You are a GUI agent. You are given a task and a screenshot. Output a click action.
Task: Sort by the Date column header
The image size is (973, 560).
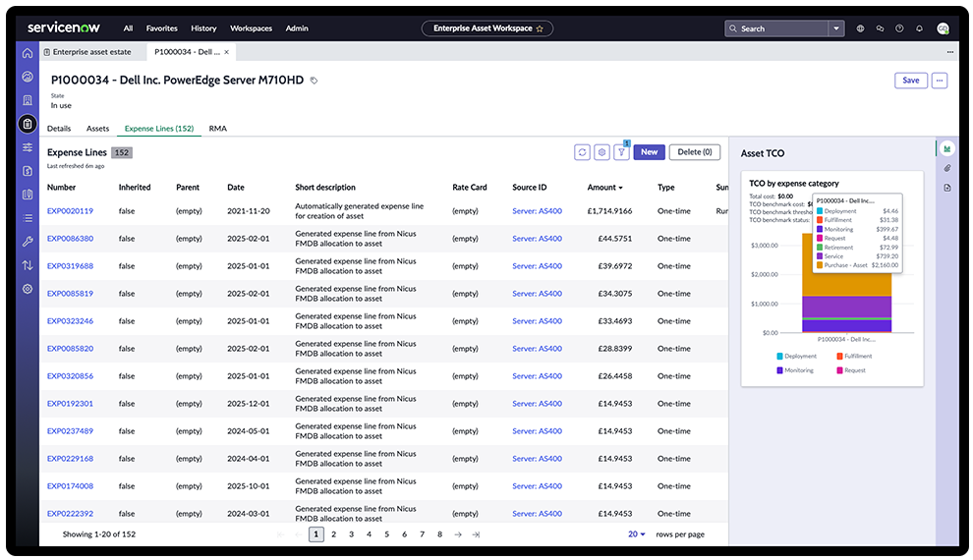click(236, 188)
